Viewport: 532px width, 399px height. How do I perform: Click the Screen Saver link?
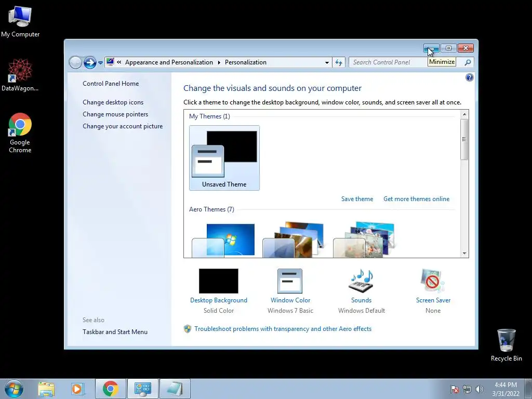coord(433,300)
